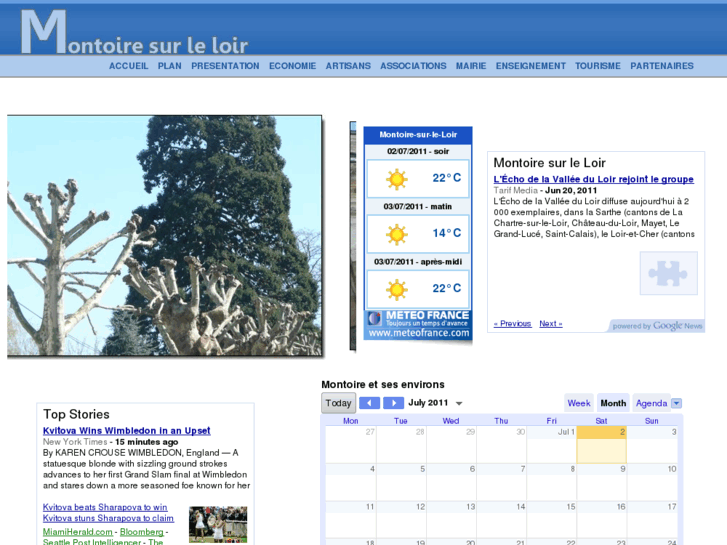Viewport: 727px width, 545px height.
Task: Select July 9 calendar cell
Action: (x=601, y=482)
